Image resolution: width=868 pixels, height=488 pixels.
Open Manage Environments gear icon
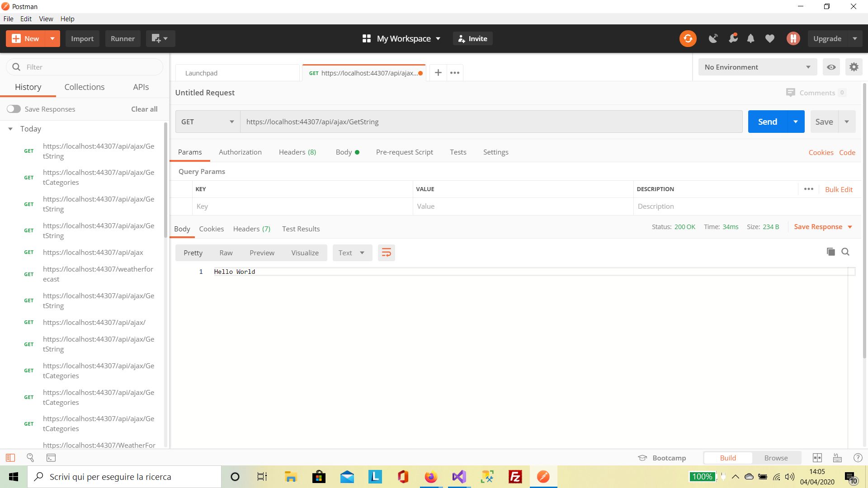tap(854, 67)
